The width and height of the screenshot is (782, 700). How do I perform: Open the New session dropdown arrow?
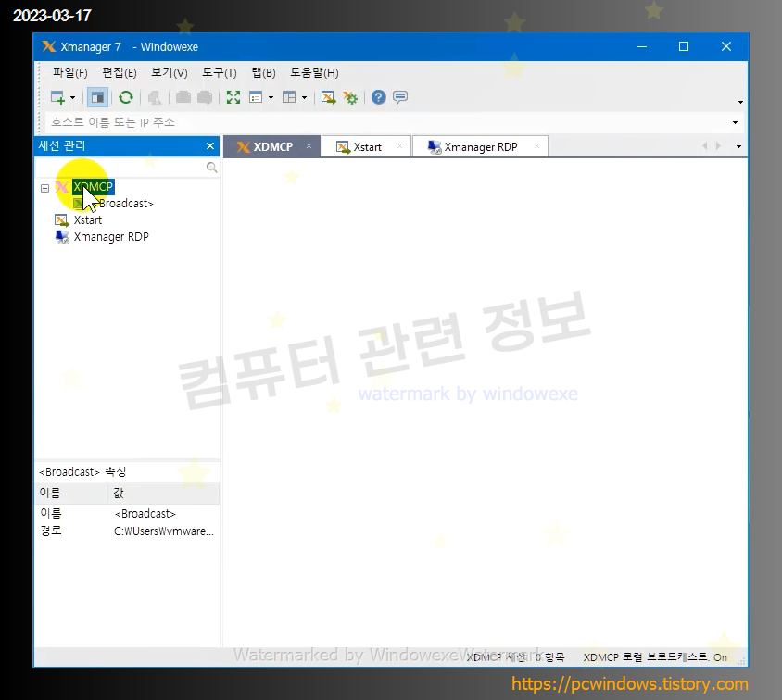(x=73, y=97)
